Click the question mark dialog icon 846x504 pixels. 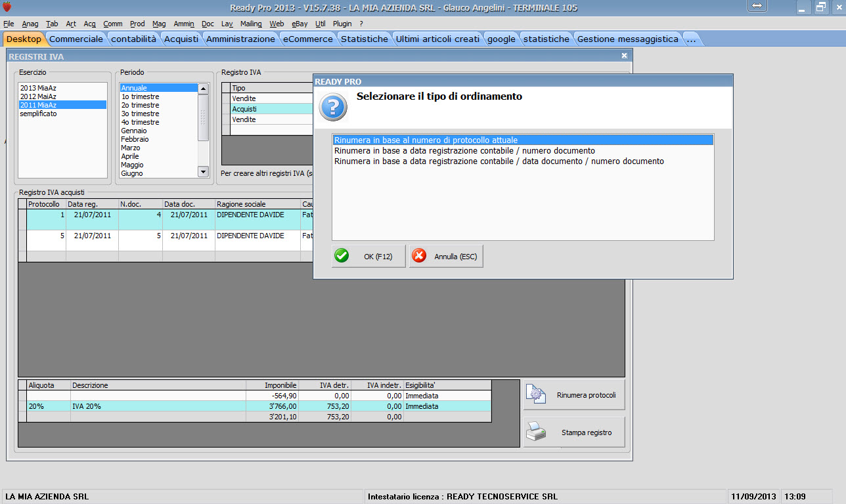[x=332, y=107]
